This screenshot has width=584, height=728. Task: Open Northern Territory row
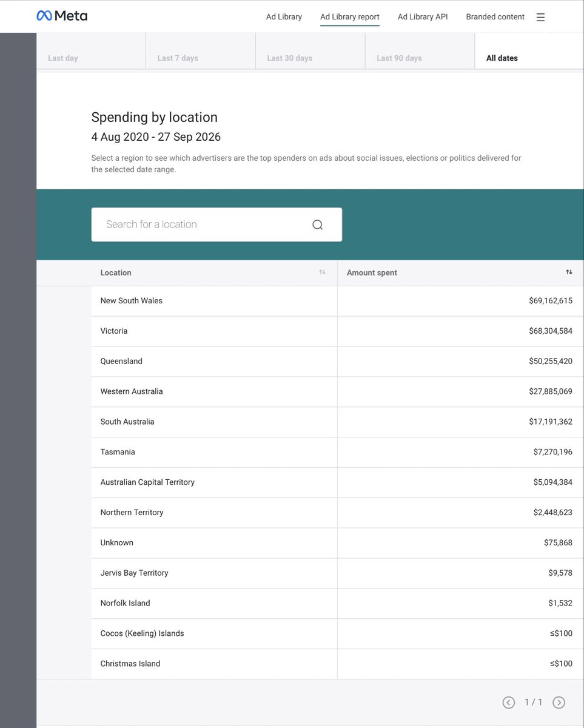337,513
